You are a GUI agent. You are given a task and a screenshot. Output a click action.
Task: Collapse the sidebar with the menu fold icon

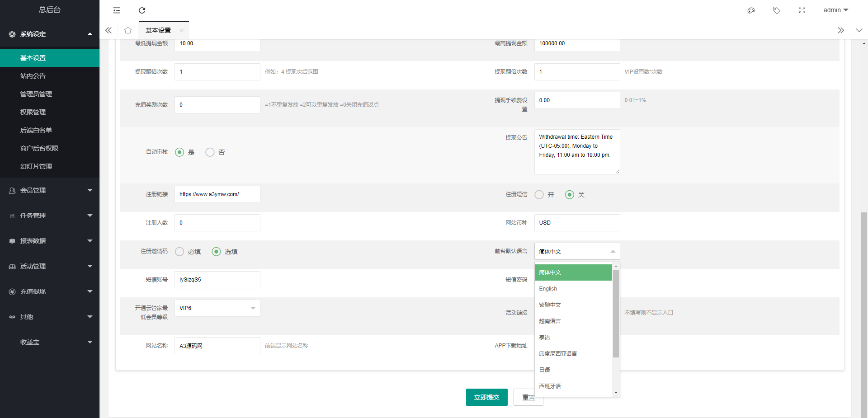(x=117, y=10)
